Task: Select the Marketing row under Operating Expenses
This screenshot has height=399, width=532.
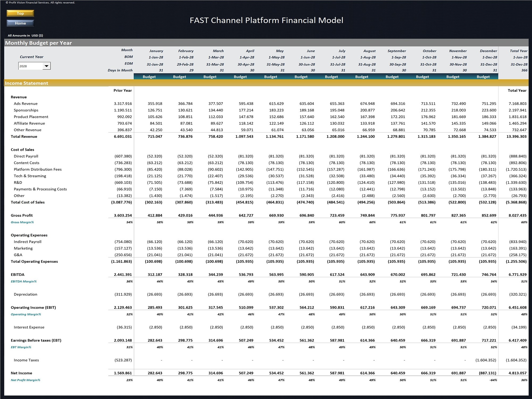Action: click(24, 248)
